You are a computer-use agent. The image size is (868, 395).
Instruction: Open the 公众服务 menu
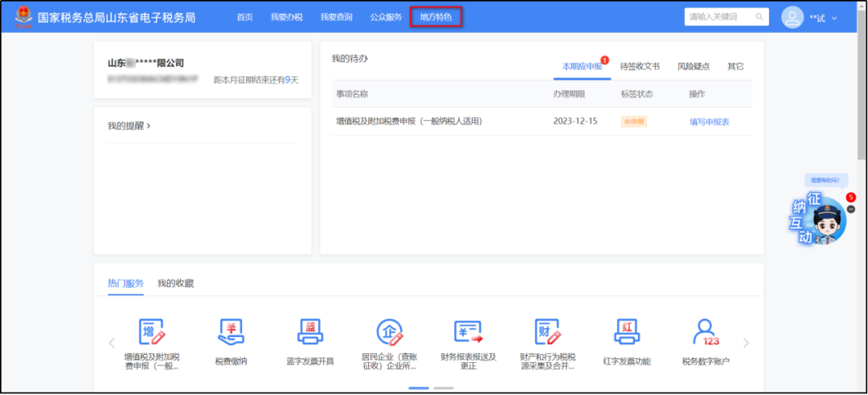tap(386, 17)
